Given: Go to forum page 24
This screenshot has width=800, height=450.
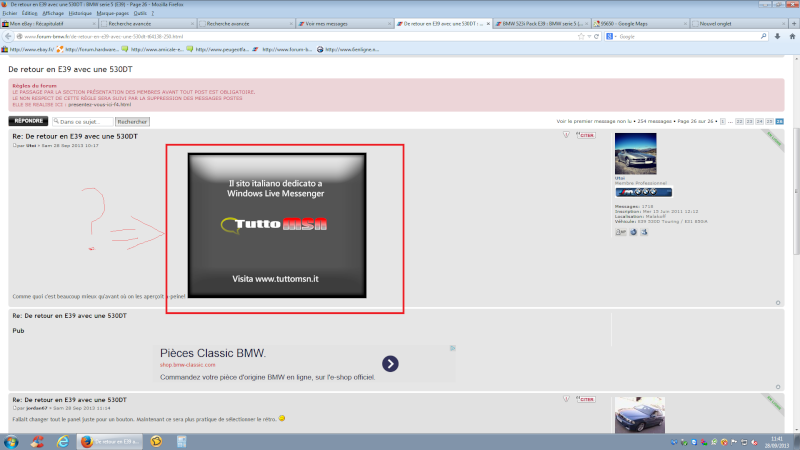Looking at the screenshot, I should pos(759,121).
